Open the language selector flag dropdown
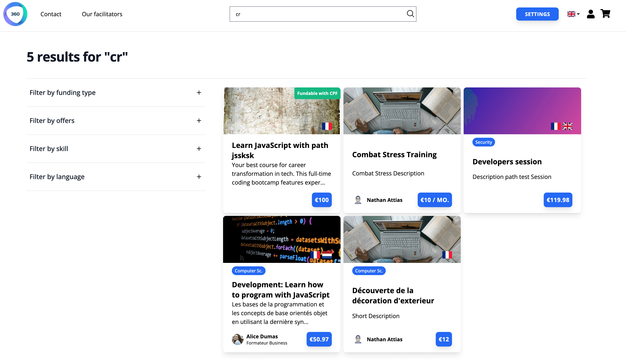 (573, 14)
